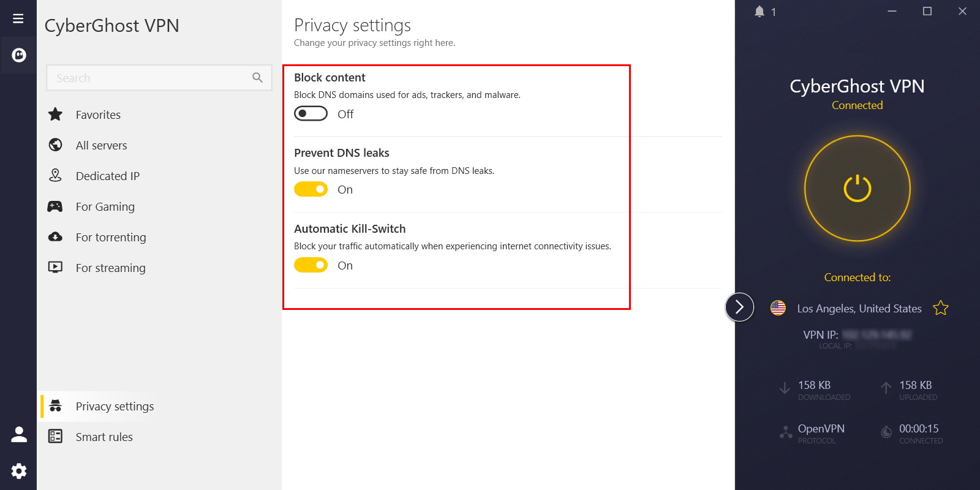The width and height of the screenshot is (980, 490).
Task: Click the CyberGhost ghost logo icon
Action: tap(19, 56)
